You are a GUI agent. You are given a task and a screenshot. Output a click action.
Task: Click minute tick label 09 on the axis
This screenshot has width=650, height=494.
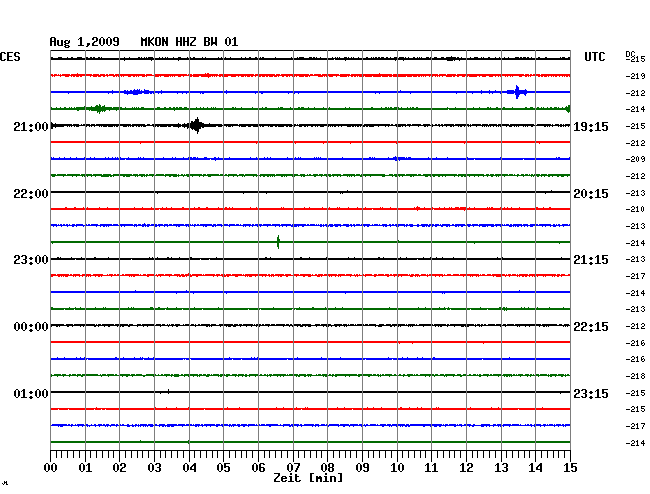click(x=362, y=467)
